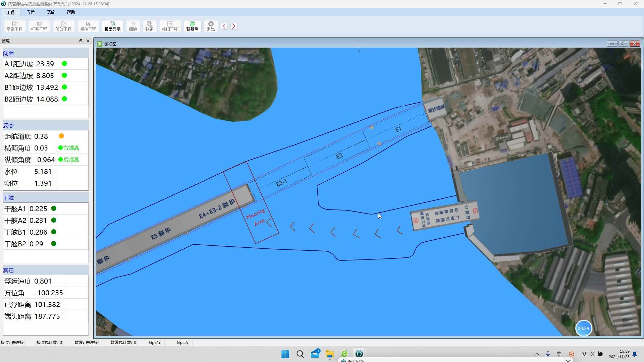Open Windows Start menu
This screenshot has width=644, height=362.
pos(285,354)
